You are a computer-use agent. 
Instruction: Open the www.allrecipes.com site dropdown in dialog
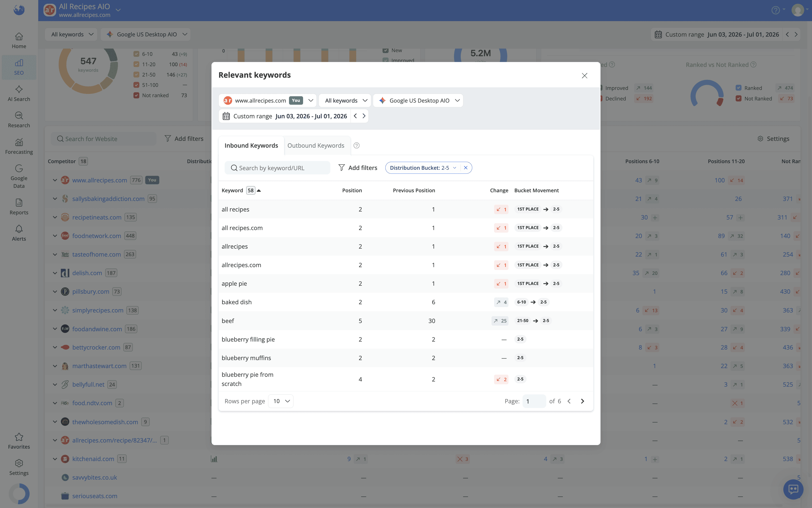pos(267,100)
